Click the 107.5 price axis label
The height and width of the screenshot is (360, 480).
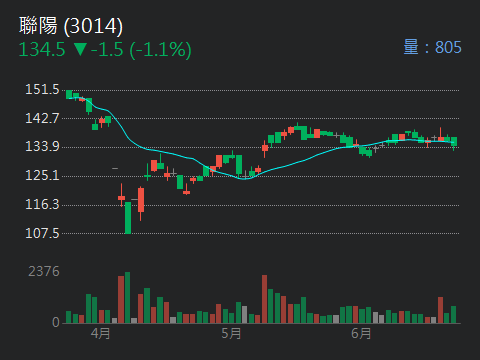pos(42,233)
